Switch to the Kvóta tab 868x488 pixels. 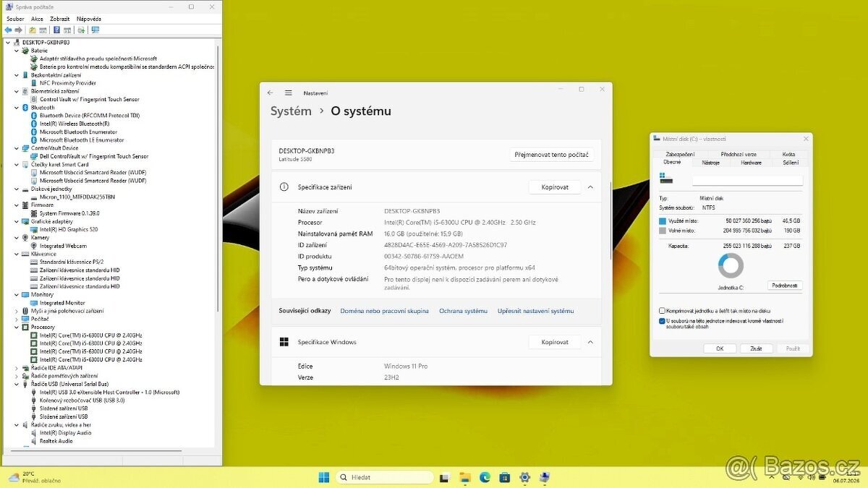point(788,154)
